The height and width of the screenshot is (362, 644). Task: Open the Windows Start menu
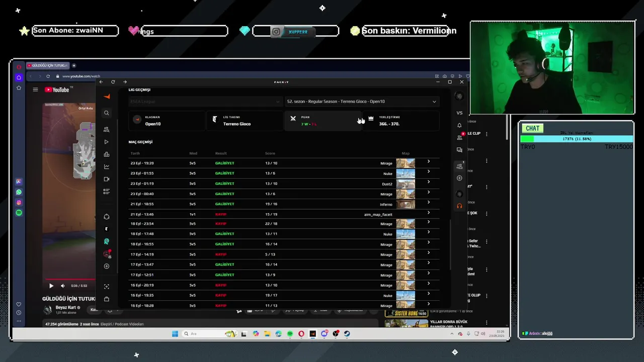click(x=175, y=334)
